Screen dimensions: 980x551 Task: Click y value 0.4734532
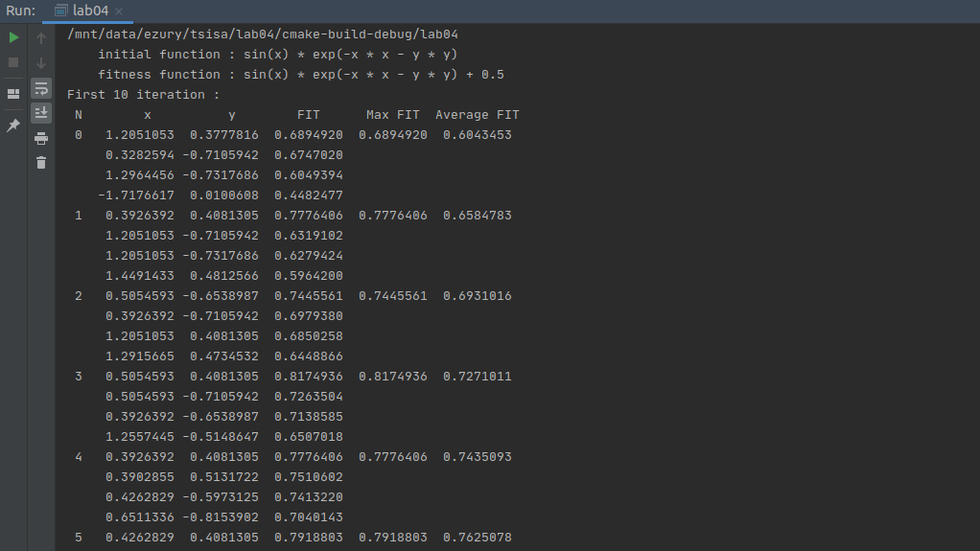point(223,356)
